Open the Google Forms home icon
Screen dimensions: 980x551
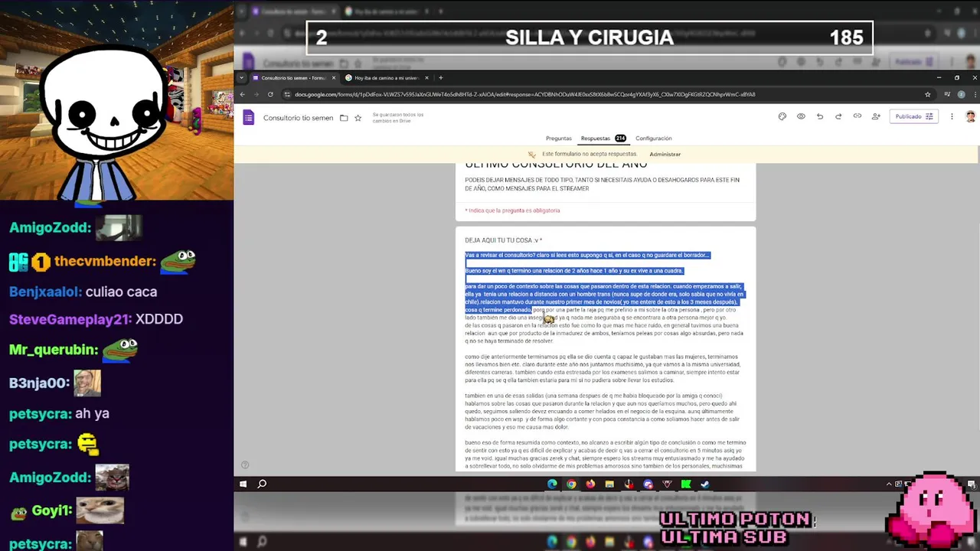[x=248, y=117]
